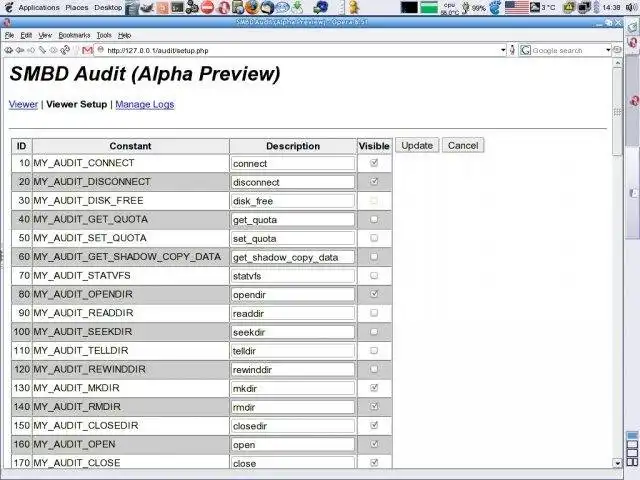The height and width of the screenshot is (480, 640).
Task: Click the Description column header
Action: pyautogui.click(x=293, y=146)
